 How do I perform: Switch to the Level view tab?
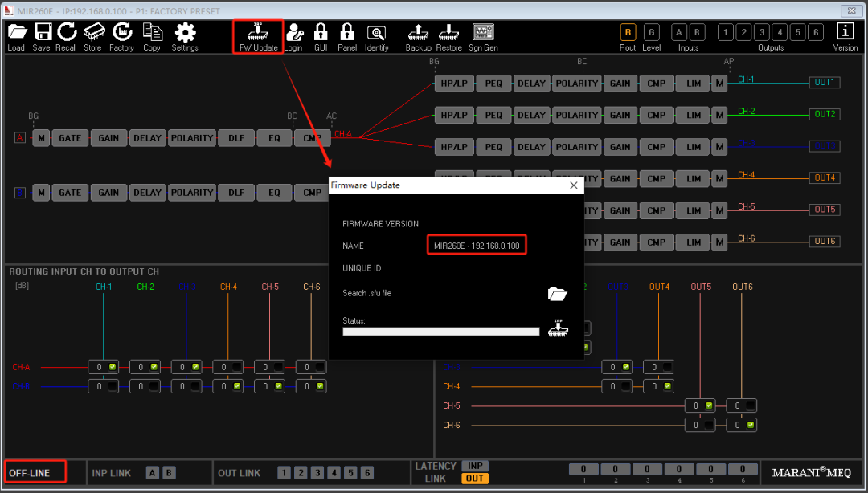pyautogui.click(x=652, y=32)
